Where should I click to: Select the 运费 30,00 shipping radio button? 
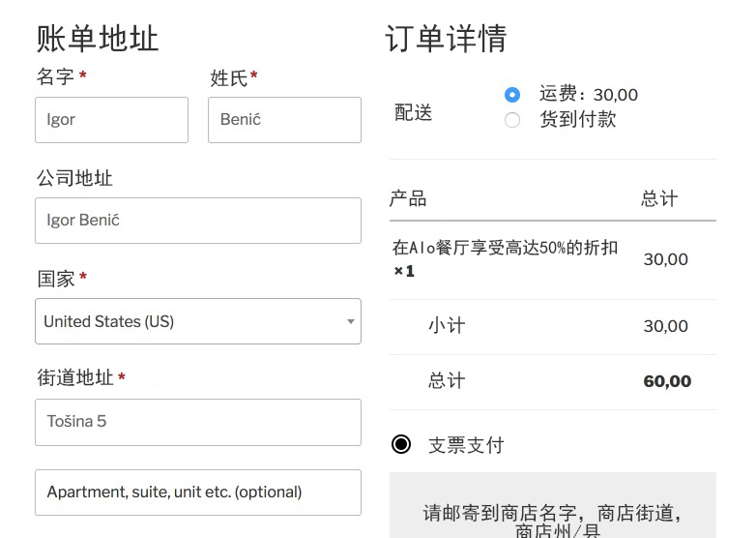[x=512, y=95]
